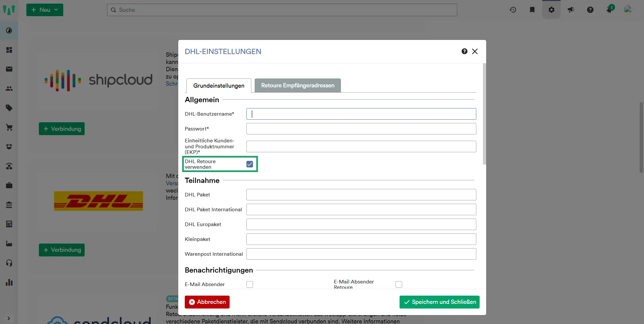Tick the E-Mail Absender Retoure checkbox
The image size is (644, 324).
[x=399, y=284]
